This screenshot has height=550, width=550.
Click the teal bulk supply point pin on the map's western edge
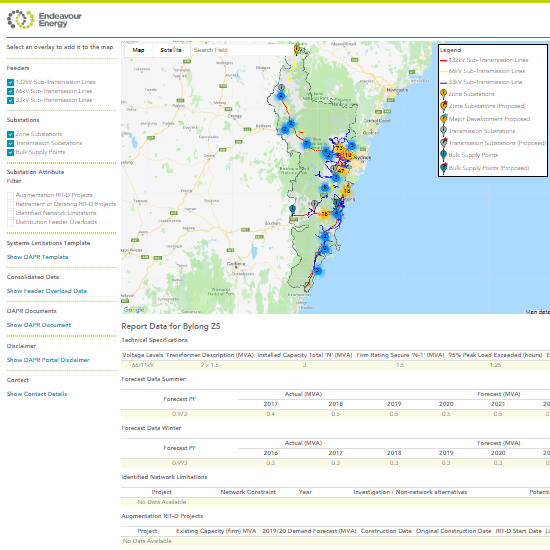click(293, 209)
